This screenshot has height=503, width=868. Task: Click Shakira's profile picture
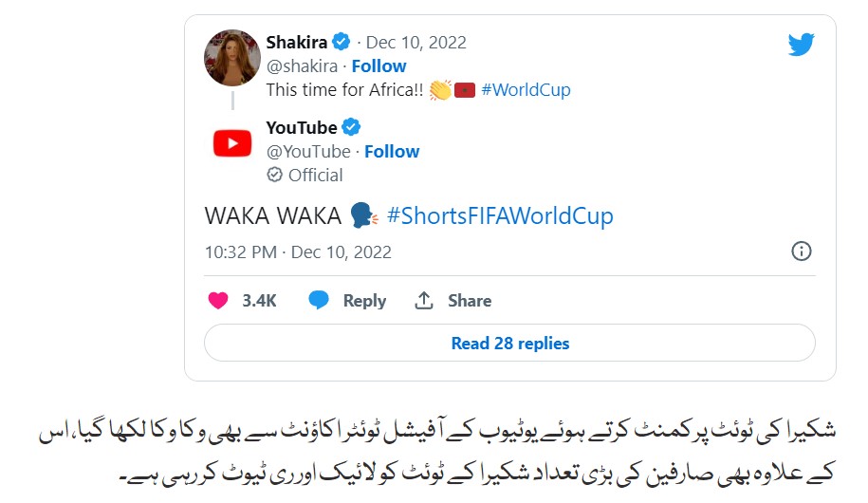pos(232,57)
